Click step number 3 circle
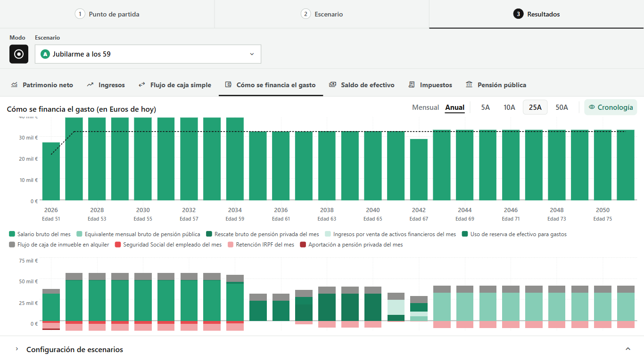 tap(518, 14)
